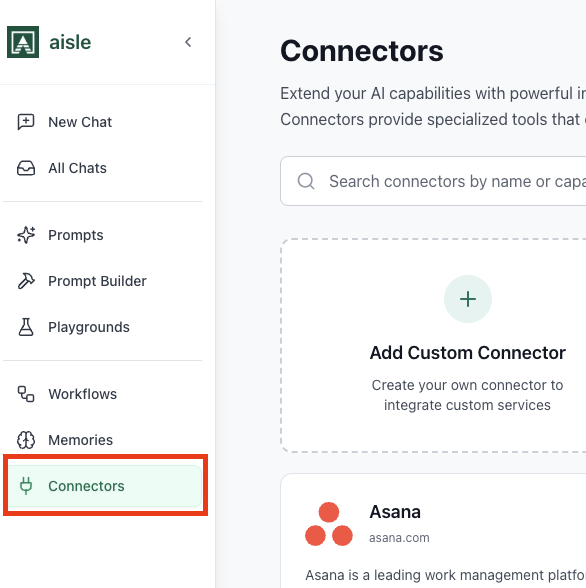Open the Add Custom Connector card
The image size is (586, 588).
click(434, 345)
